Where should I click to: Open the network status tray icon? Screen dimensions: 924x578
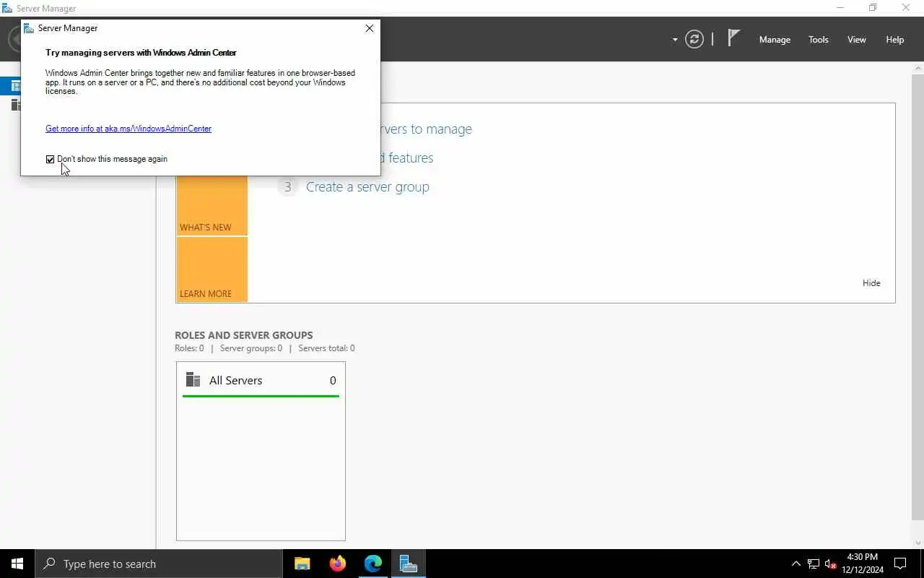(813, 564)
